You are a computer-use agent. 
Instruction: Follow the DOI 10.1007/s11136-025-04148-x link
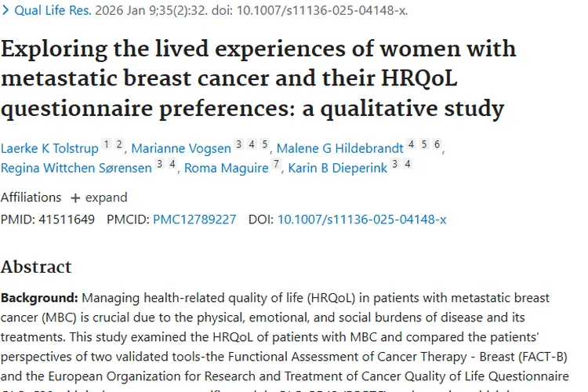click(x=361, y=220)
